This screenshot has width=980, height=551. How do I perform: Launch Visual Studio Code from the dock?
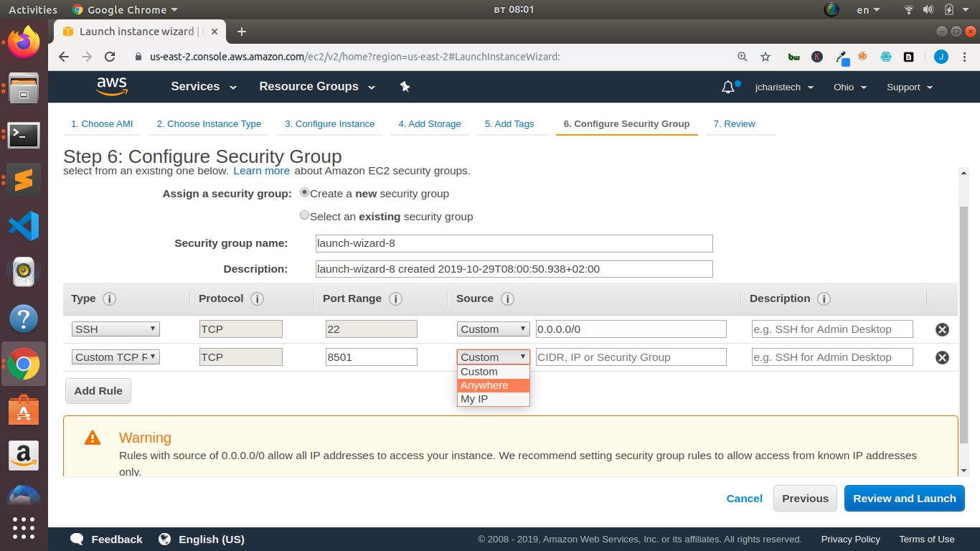point(24,226)
